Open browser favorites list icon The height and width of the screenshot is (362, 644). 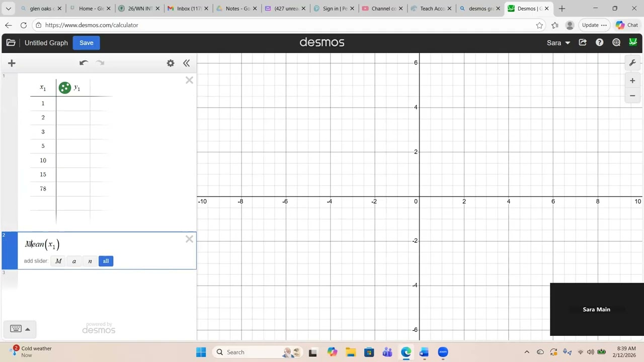555,25
